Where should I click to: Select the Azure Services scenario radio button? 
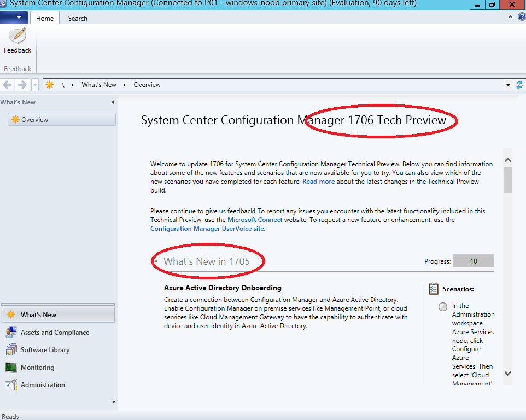click(443, 307)
